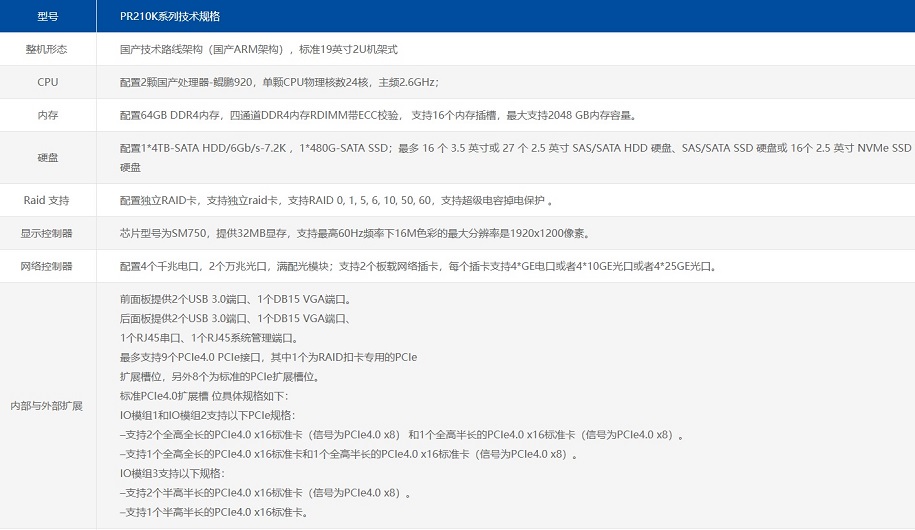Screen dimensions: 915x530
Task: Click the 内部与外部扩展 row label
Action: click(47, 406)
